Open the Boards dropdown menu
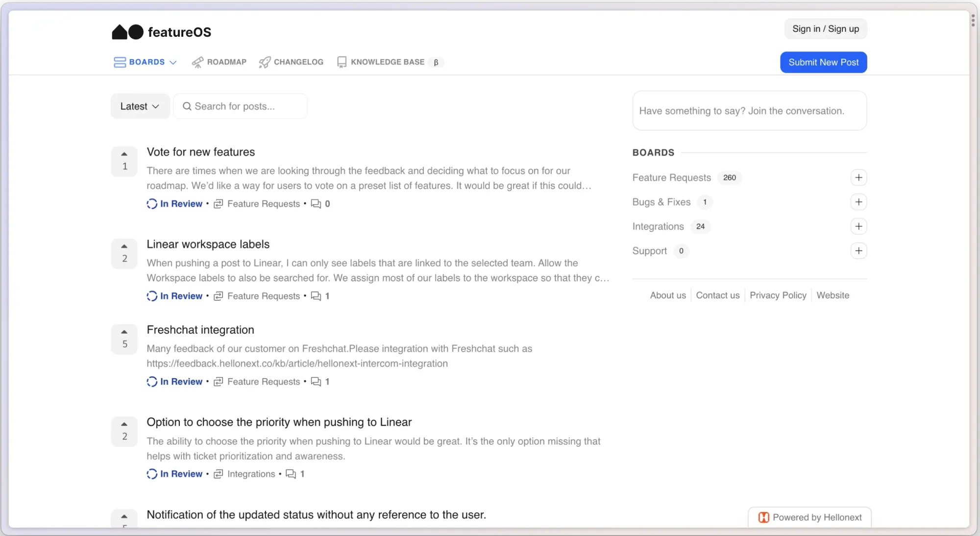 145,62
